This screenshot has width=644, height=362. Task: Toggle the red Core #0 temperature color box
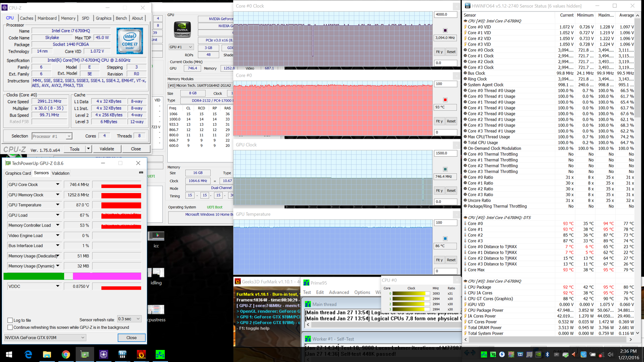coord(445,100)
